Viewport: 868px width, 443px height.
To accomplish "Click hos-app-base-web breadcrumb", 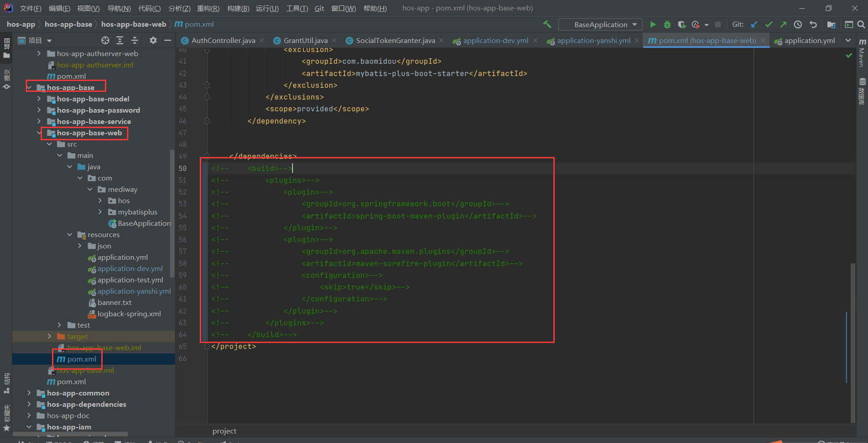I will [x=134, y=24].
